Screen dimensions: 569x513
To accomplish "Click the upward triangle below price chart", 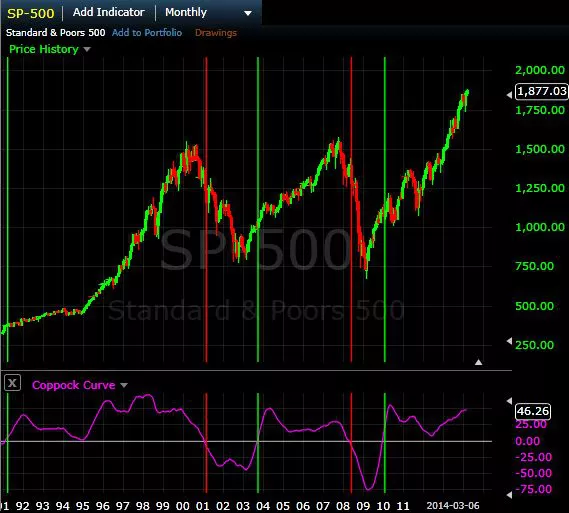I will (x=479, y=362).
